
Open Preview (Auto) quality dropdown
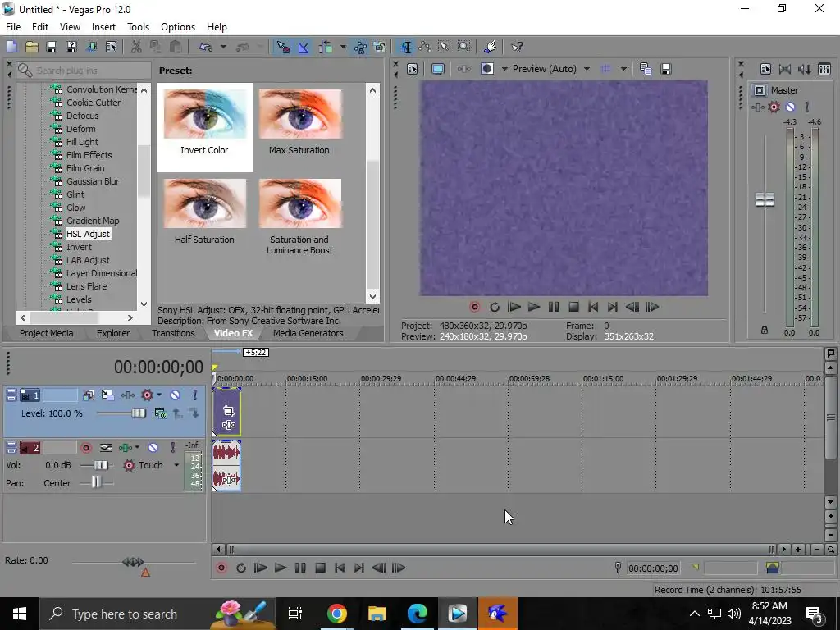point(586,69)
